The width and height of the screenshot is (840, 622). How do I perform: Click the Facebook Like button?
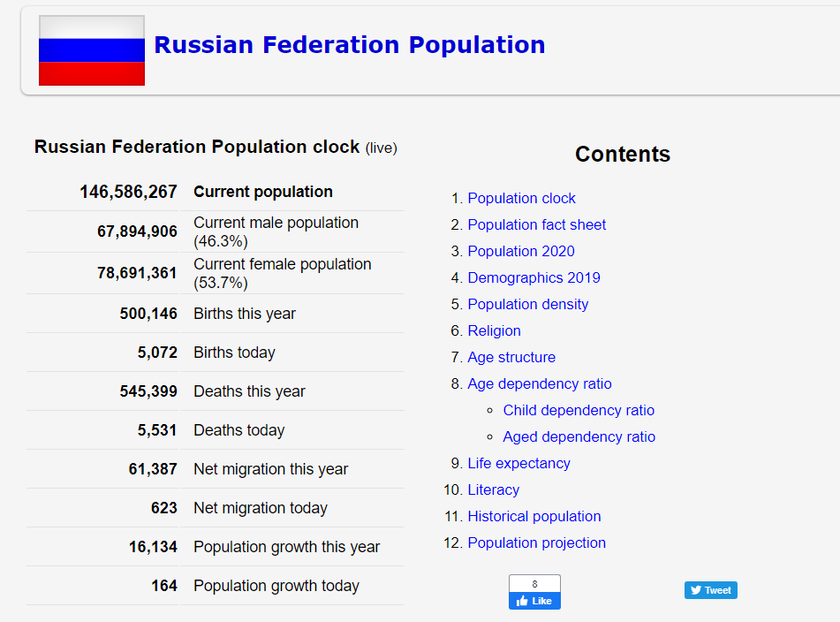534,601
